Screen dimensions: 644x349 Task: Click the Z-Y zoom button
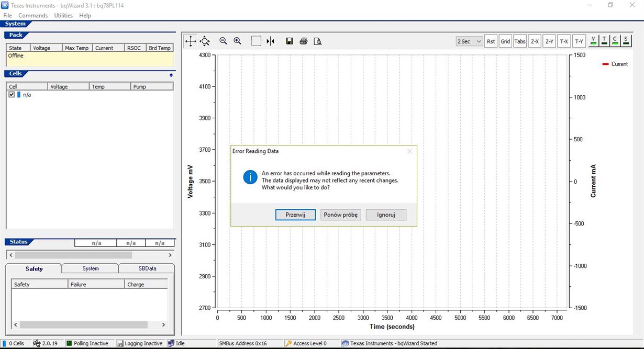[x=549, y=41]
